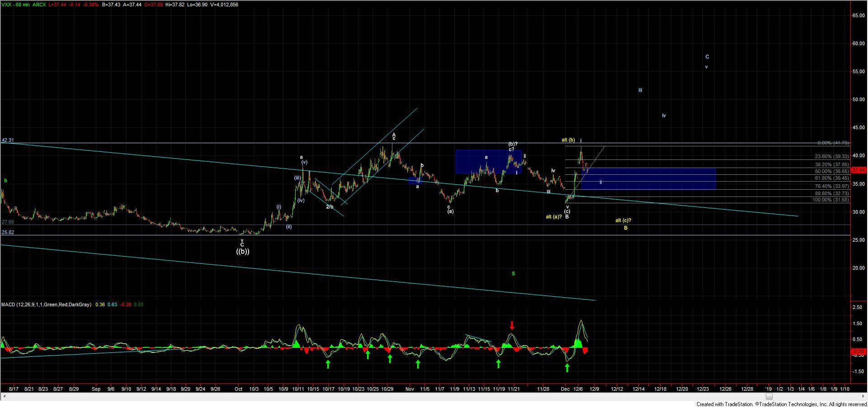Image resolution: width=868 pixels, height=407 pixels.
Task: Click the green 'b' label at left edge
Action: (6, 181)
